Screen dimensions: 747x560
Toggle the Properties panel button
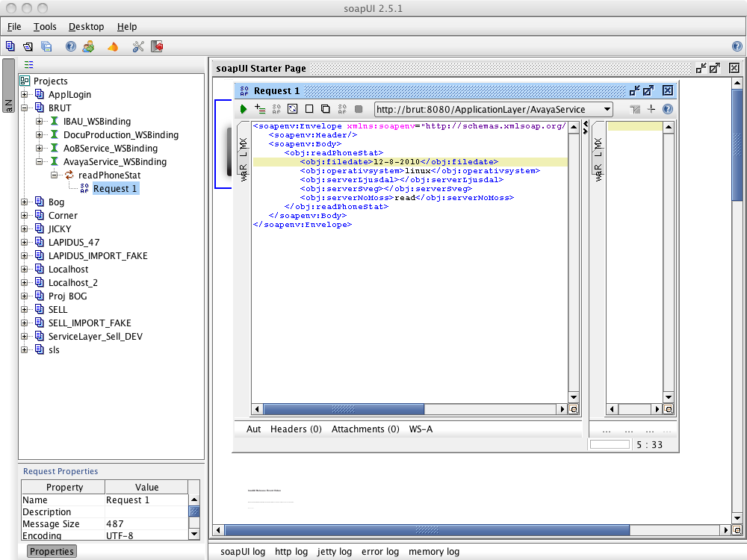[52, 551]
